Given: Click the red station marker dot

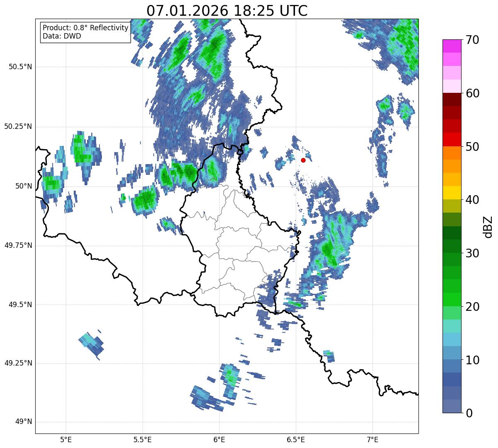Looking at the screenshot, I should [303, 160].
